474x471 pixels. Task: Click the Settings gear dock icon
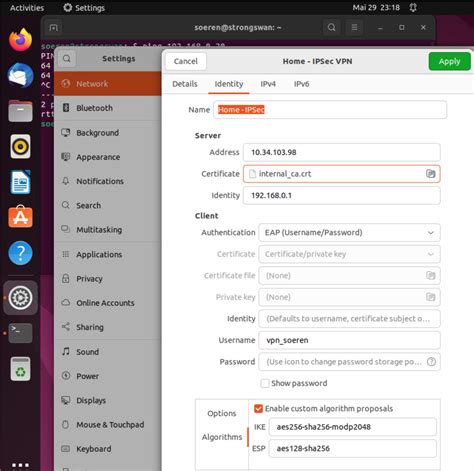click(x=20, y=298)
